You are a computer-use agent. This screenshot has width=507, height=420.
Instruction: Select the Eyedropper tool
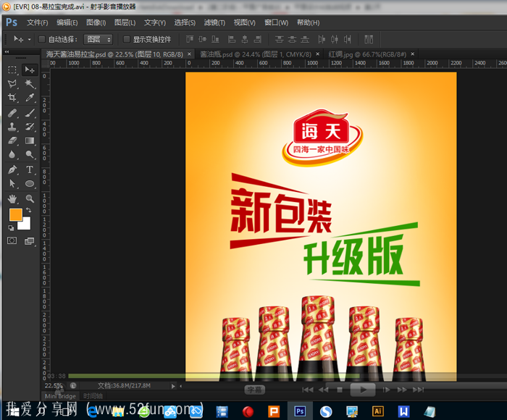30,97
